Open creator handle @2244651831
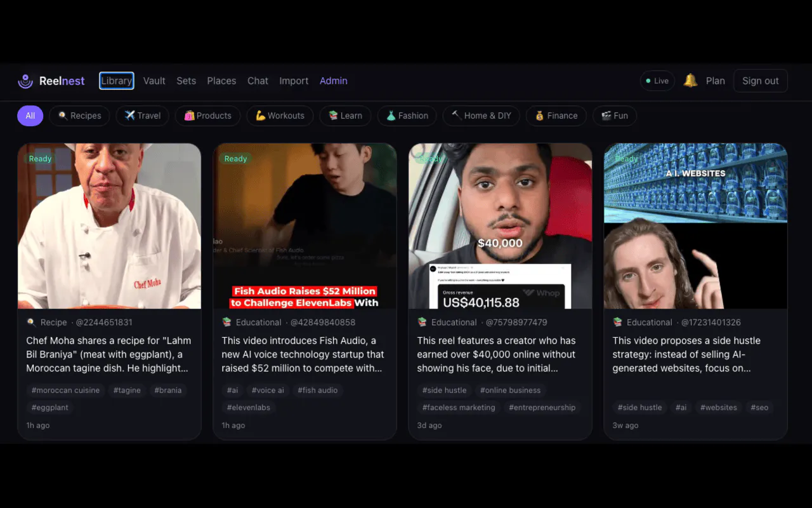Viewport: 812px width, 508px height. click(104, 323)
